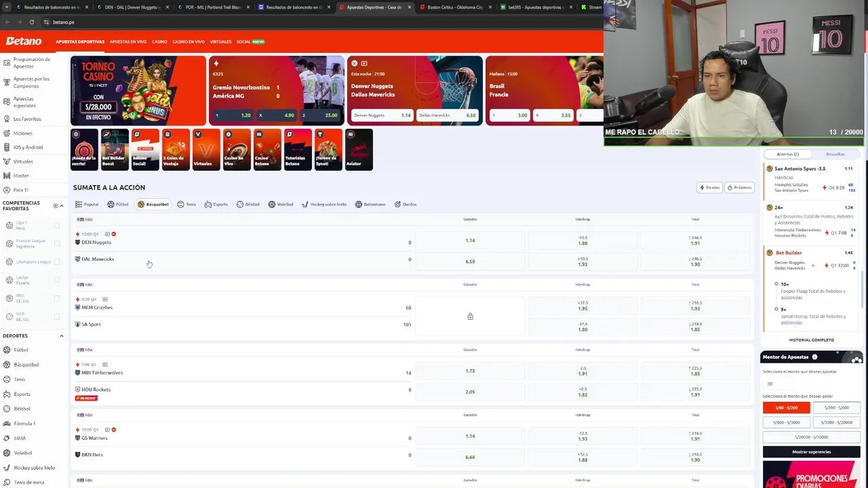The height and width of the screenshot is (488, 868).
Task: Open the Dardos filter
Action: 406,204
